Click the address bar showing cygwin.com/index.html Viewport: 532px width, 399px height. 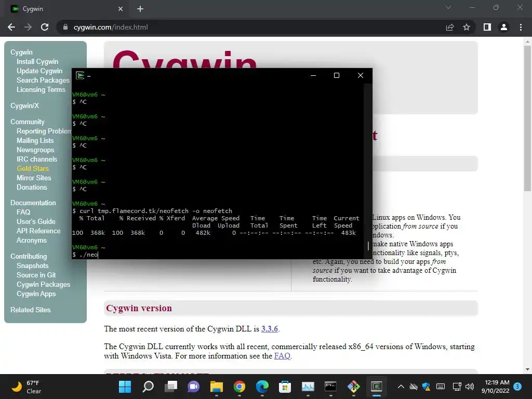click(x=251, y=27)
